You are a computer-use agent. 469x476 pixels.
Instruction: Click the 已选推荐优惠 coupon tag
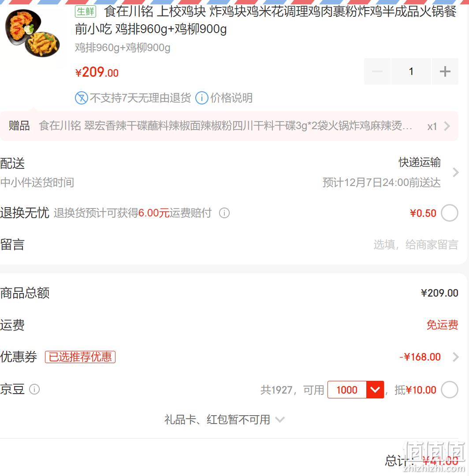click(x=80, y=357)
